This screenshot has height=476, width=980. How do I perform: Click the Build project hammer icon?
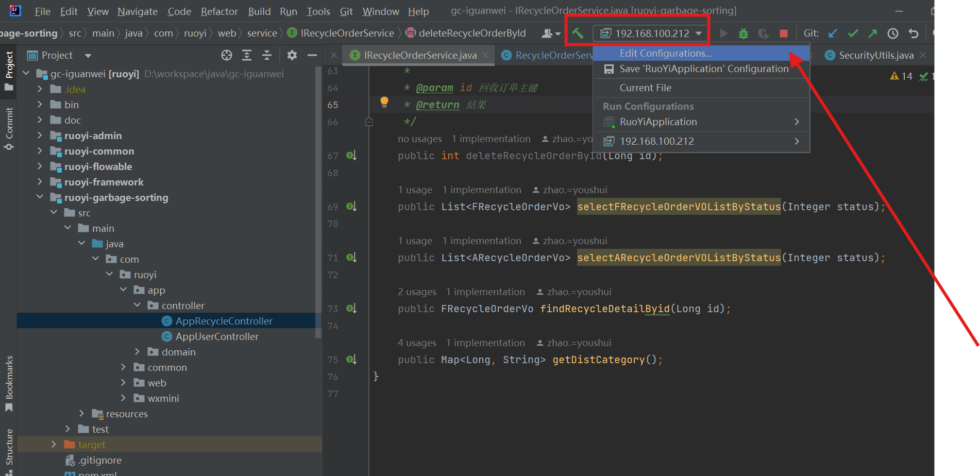pyautogui.click(x=578, y=33)
